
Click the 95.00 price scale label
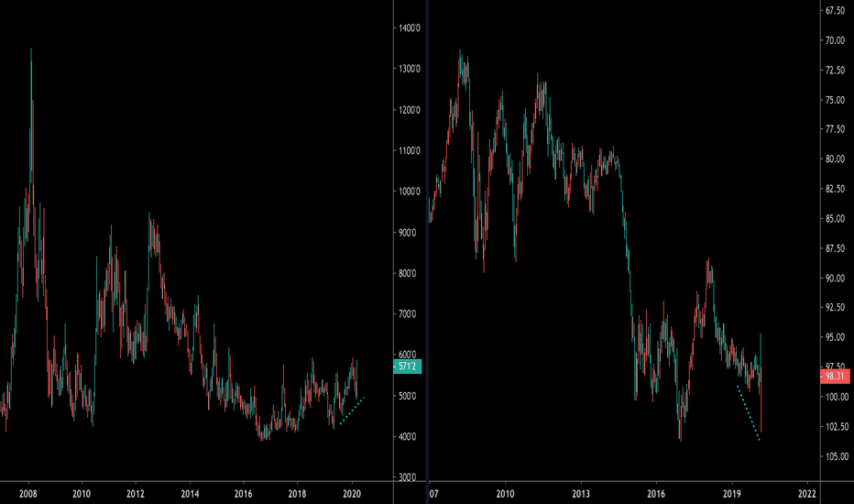pos(835,337)
